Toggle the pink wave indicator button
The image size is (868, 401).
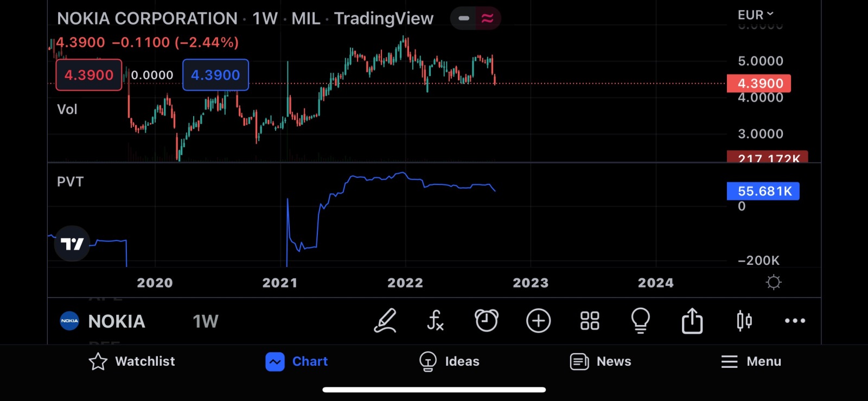[x=488, y=18]
